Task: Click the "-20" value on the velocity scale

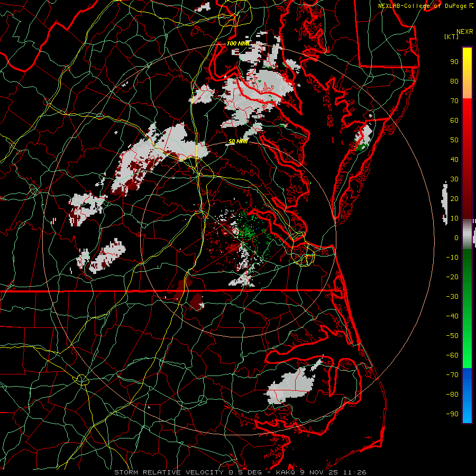Action: pyautogui.click(x=452, y=277)
